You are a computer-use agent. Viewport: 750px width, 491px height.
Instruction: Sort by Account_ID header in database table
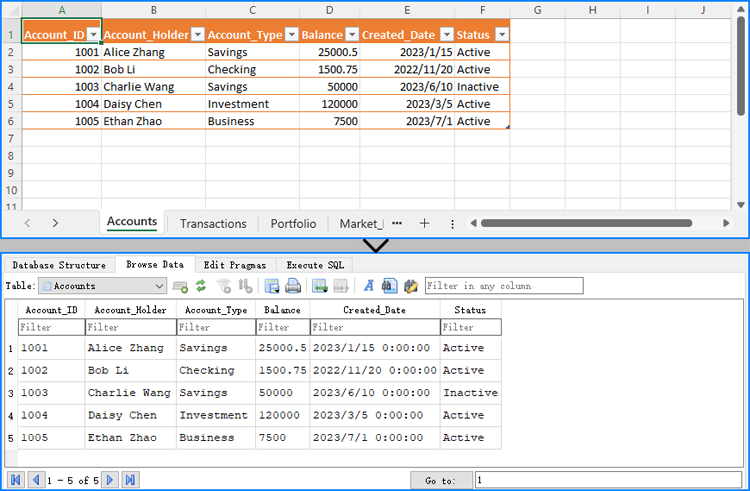[51, 310]
